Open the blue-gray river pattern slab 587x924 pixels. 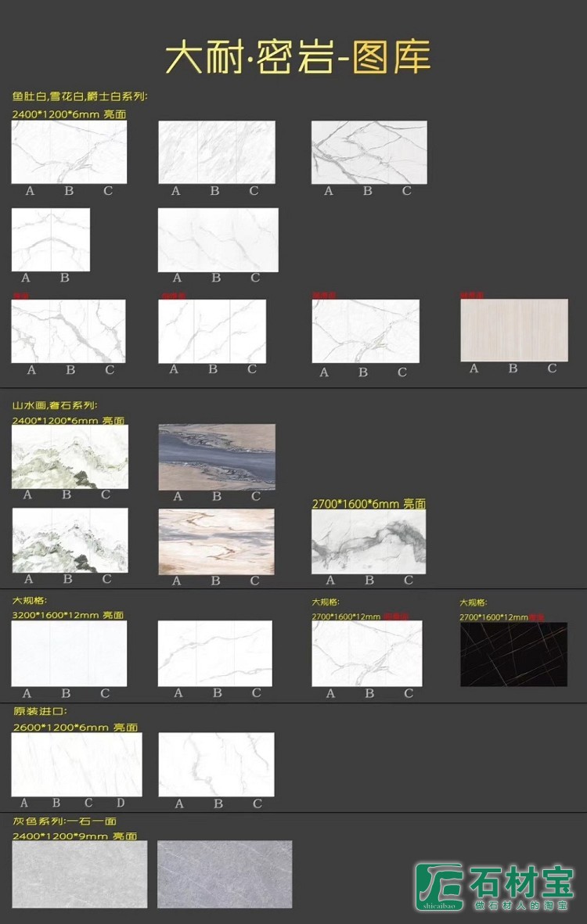[217, 457]
